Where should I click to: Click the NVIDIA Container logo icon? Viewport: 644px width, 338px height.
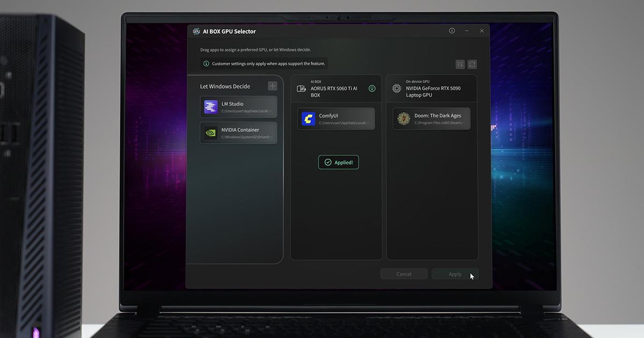(x=211, y=133)
